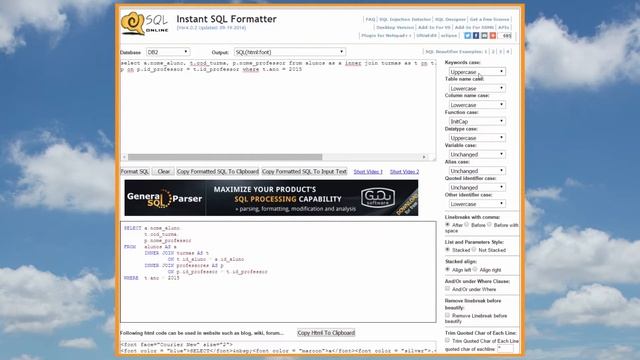Open the eclipse plugin link

click(x=449, y=36)
